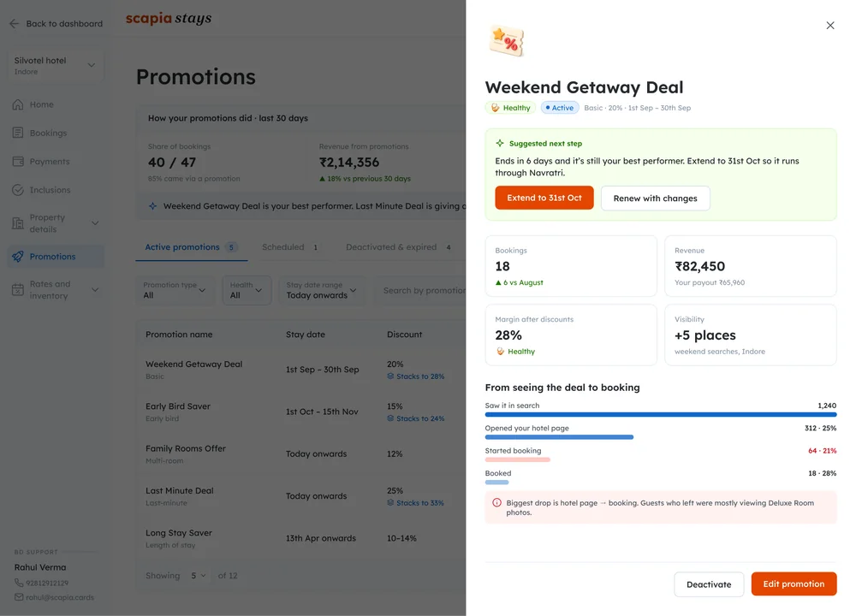
Task: Open the Silvotel hotel selector dropdown
Action: [x=55, y=66]
